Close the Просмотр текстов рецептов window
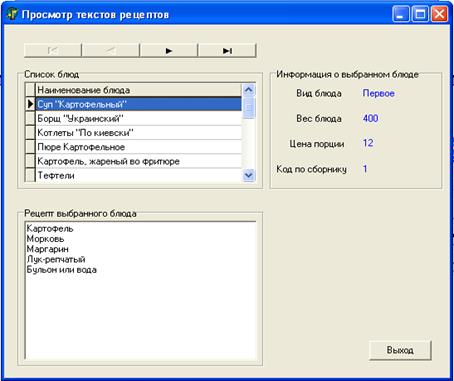454x381 pixels. 439,14
